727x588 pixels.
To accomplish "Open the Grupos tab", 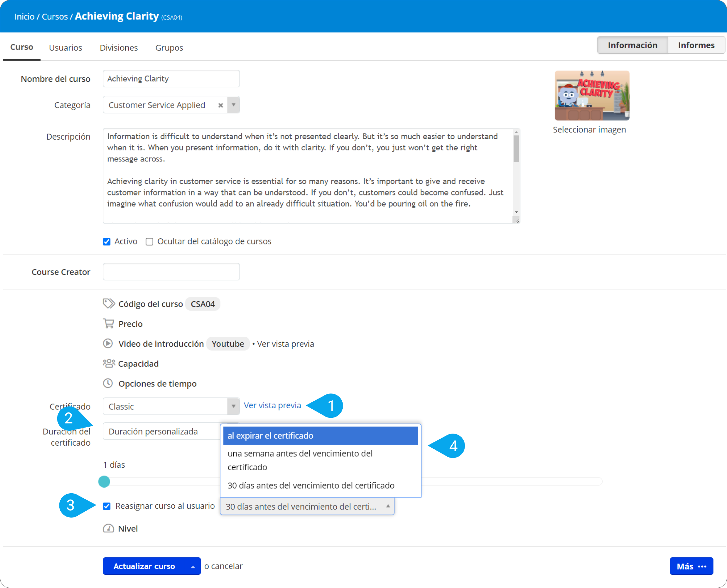I will [x=169, y=47].
